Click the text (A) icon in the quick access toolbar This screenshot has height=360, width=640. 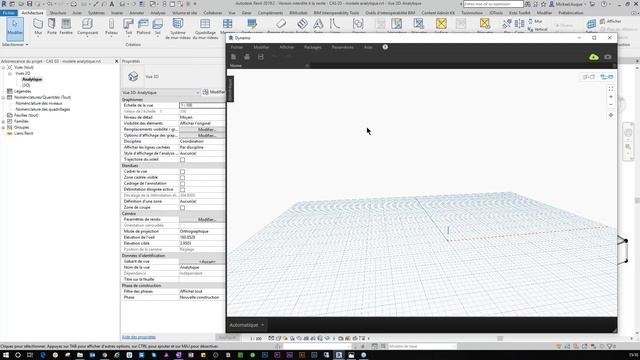[x=112, y=4]
